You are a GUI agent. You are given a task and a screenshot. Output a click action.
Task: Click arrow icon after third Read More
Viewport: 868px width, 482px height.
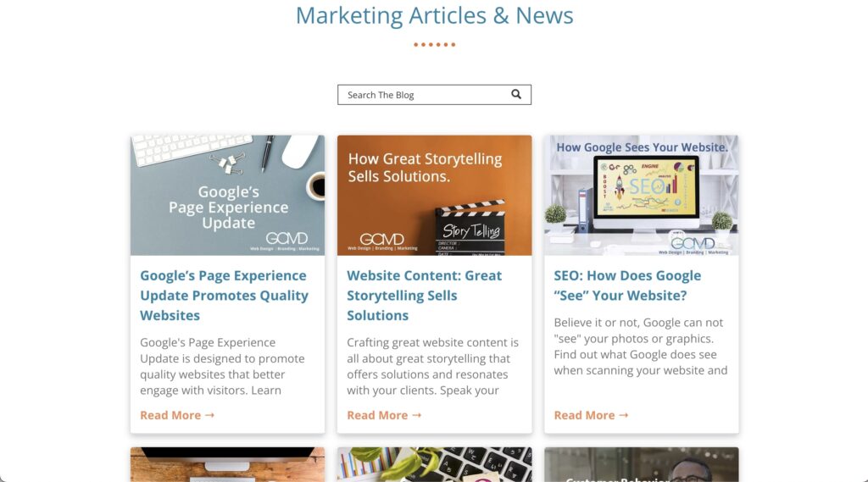coord(623,415)
